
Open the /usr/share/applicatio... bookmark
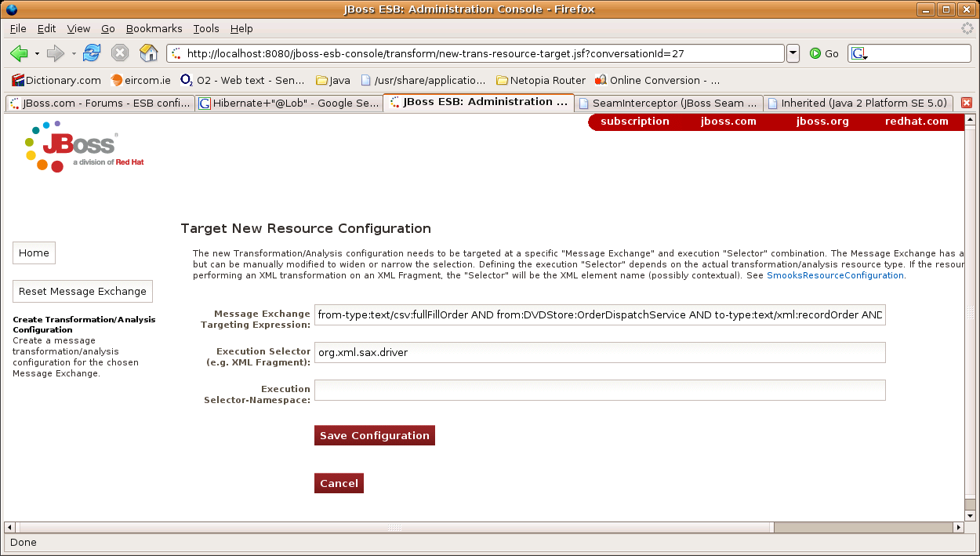coord(423,80)
